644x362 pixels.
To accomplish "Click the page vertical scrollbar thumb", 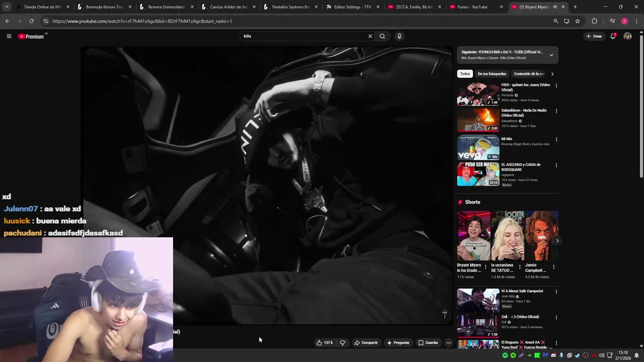I will click(641, 106).
